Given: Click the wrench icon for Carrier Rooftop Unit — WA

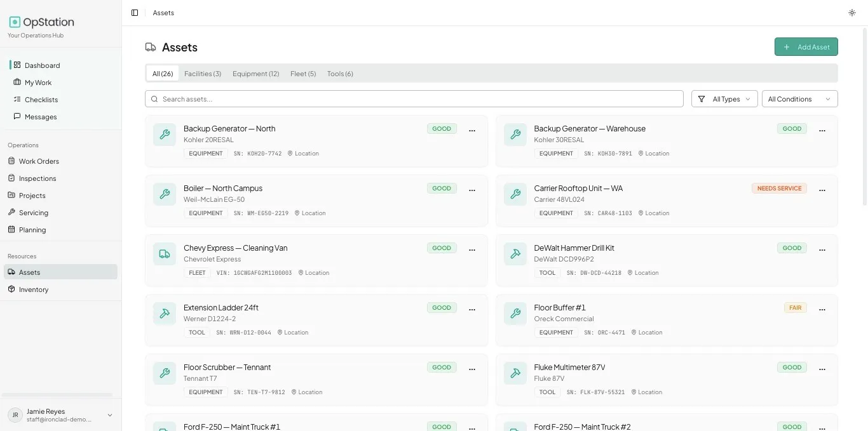Looking at the screenshot, I should point(515,194).
